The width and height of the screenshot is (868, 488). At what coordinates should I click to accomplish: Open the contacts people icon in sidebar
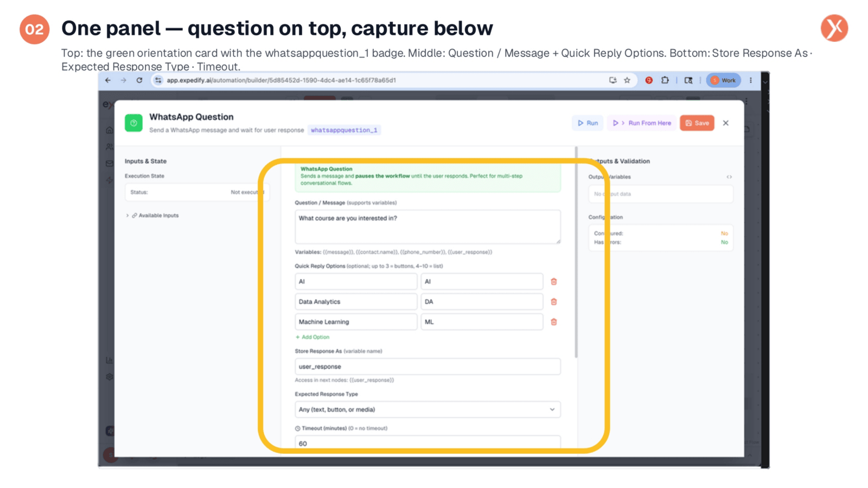110,147
